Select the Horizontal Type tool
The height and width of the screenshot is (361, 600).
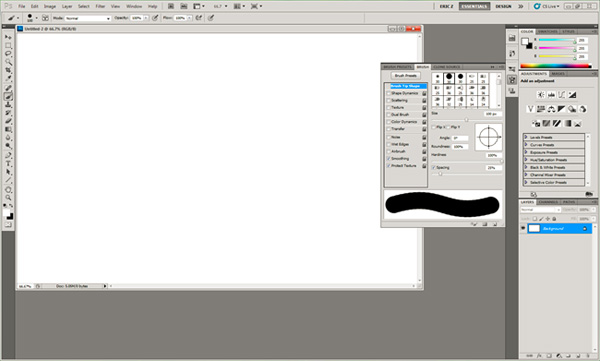pyautogui.click(x=8, y=164)
